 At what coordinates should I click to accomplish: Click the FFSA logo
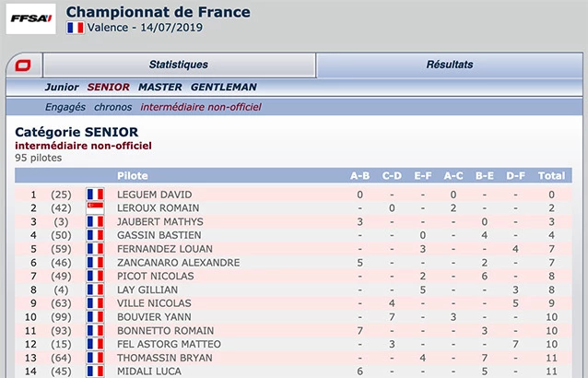(x=30, y=18)
